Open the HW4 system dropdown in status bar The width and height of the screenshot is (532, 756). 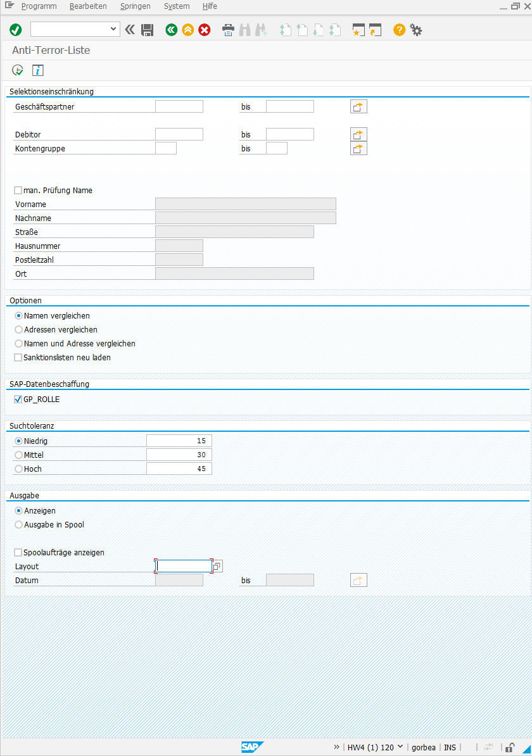point(401,747)
